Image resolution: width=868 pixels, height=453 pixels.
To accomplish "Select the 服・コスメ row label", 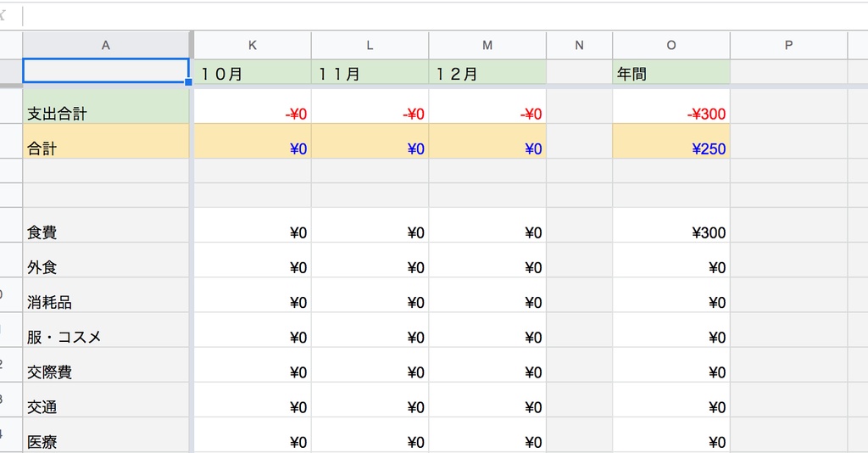I will tap(106, 329).
